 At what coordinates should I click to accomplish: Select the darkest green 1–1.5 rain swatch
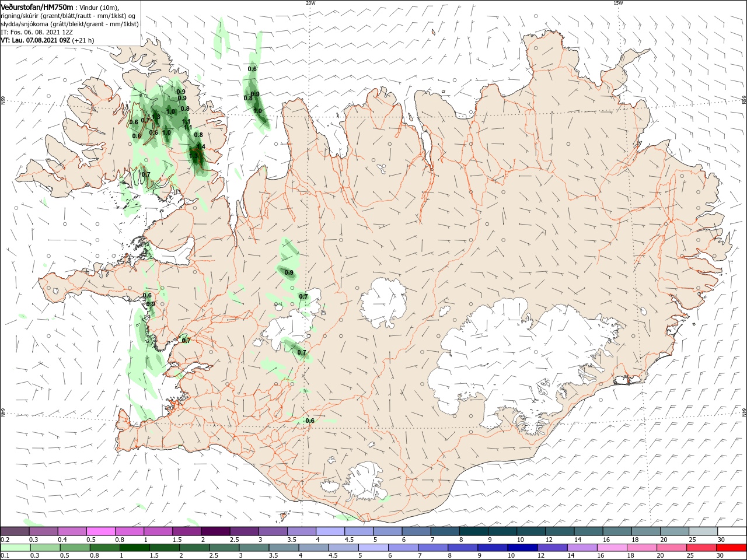pos(134,548)
